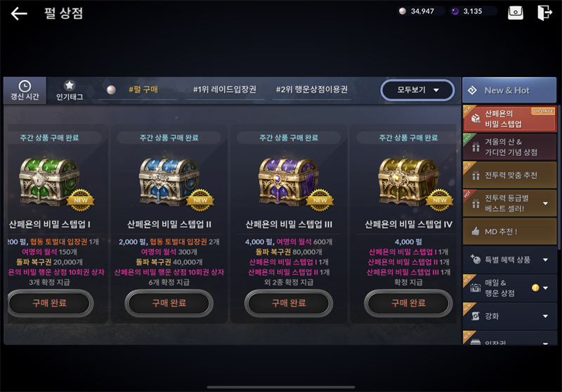
Task: Select the #2위 행운상점이용권 tag
Action: tap(311, 90)
